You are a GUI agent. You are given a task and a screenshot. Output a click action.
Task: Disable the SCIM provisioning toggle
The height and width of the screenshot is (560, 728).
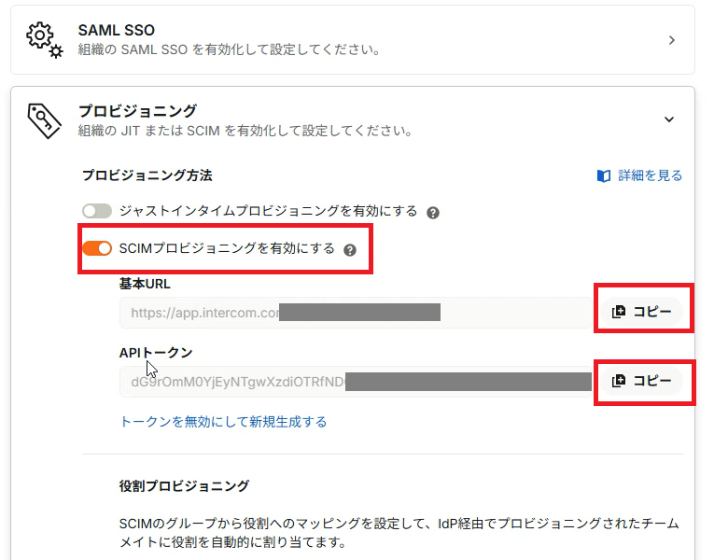click(x=97, y=248)
